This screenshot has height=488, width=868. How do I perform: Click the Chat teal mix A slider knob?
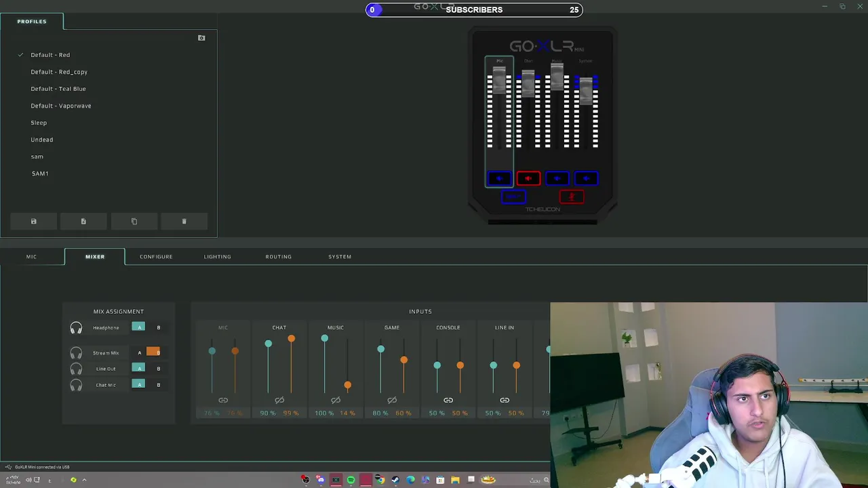268,344
